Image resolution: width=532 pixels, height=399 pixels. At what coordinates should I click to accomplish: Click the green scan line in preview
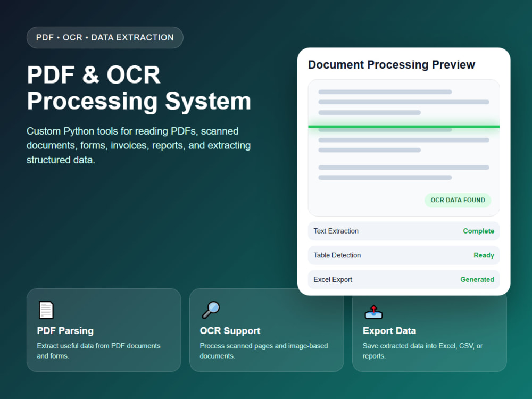point(404,127)
